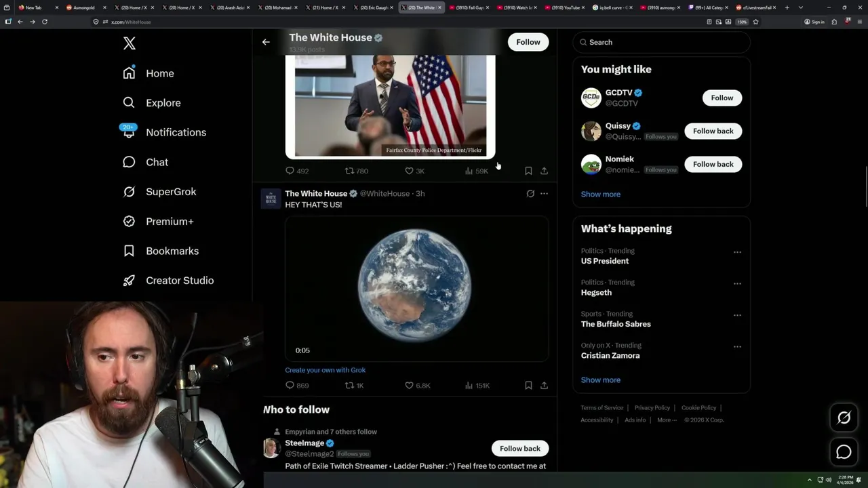Open more menu on HEY THAT'S US post
The image size is (868, 488).
[544, 194]
